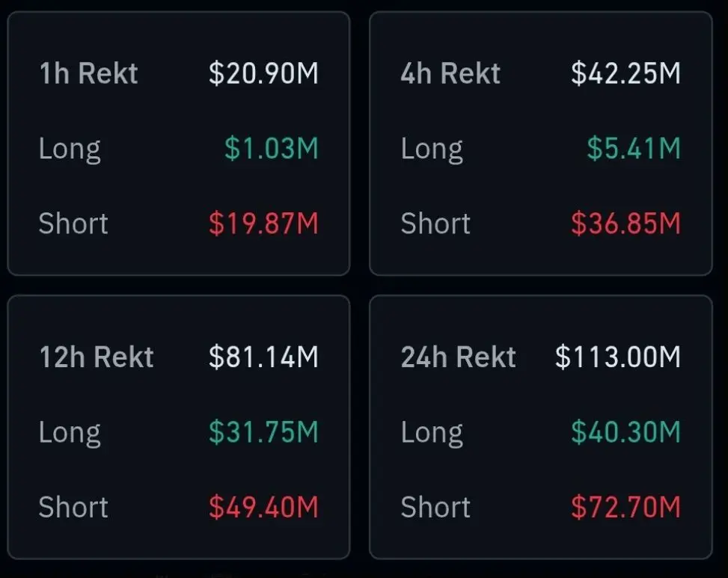Click the 4h Long $5.41M amount
728x578 pixels.
tap(633, 149)
